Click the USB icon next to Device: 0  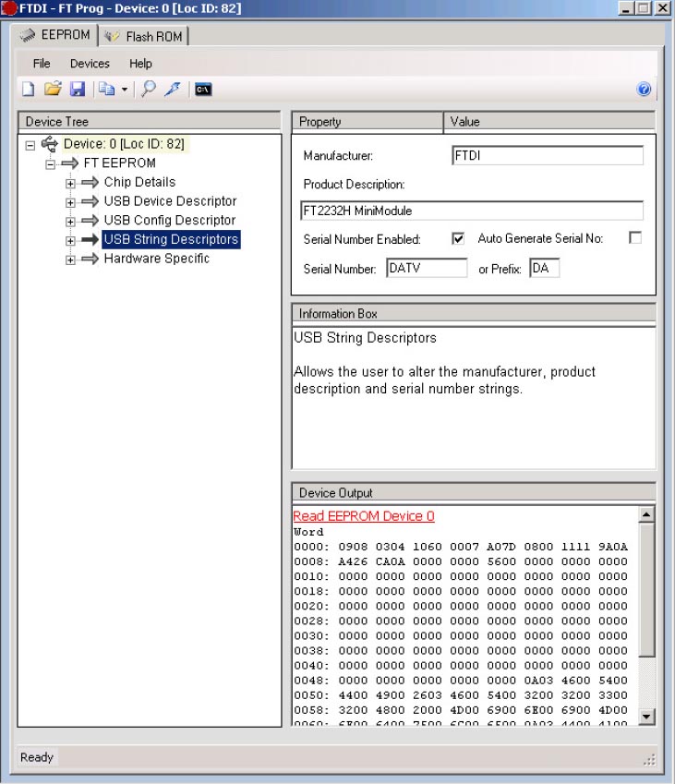coord(50,144)
